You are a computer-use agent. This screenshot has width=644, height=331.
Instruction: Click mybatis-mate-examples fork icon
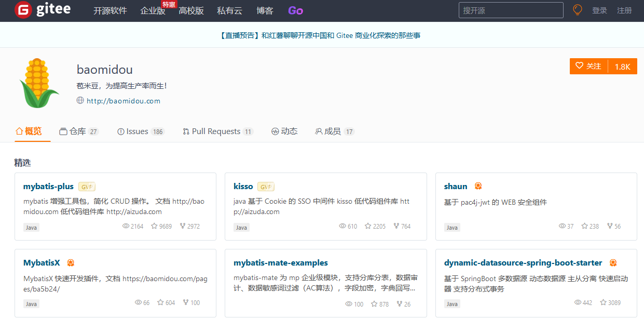point(400,304)
